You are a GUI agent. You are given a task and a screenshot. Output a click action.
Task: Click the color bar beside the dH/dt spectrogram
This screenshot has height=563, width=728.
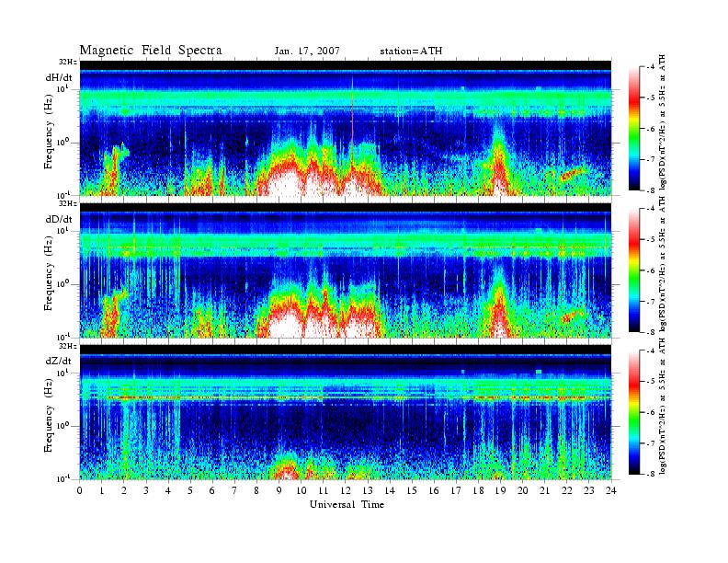pos(634,129)
